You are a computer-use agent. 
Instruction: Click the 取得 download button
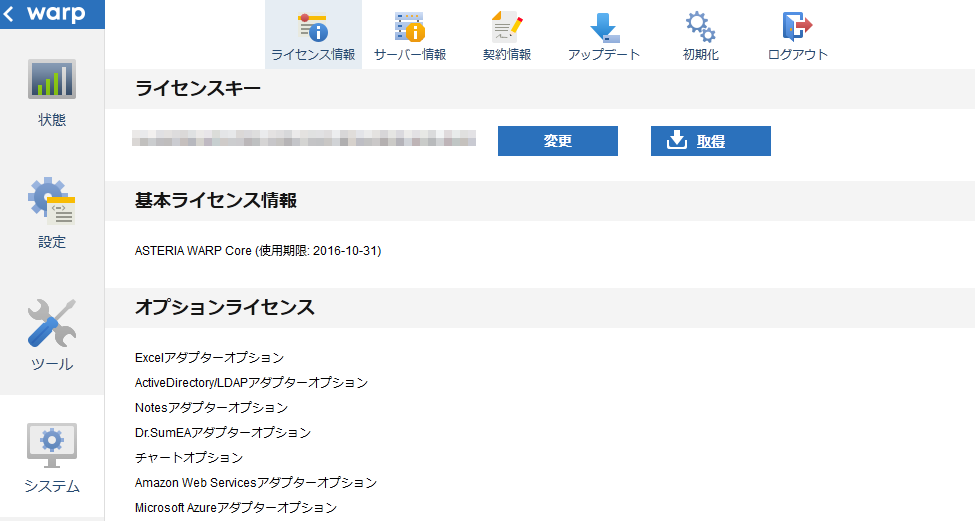click(711, 141)
